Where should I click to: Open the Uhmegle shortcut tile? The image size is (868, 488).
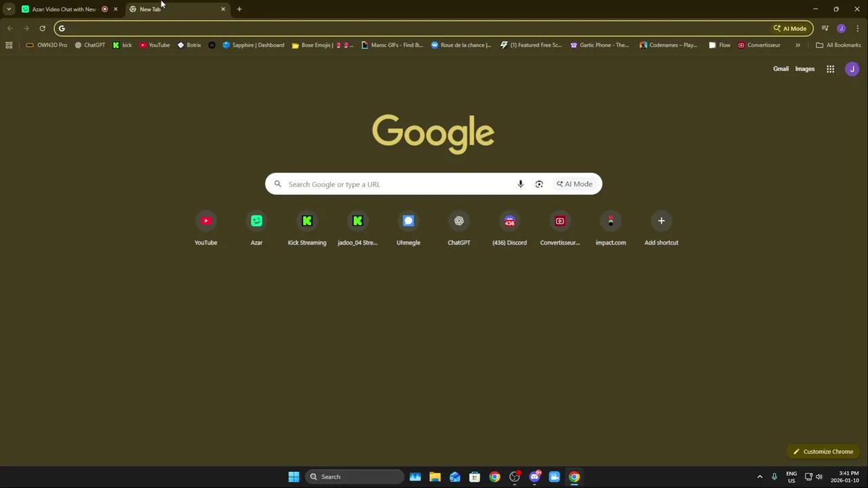tap(408, 228)
